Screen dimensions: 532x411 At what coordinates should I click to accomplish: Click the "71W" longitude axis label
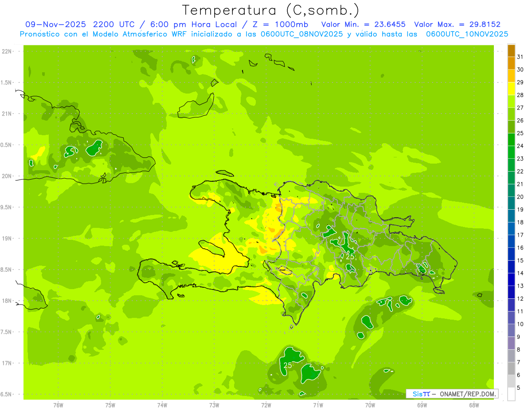tap(318, 405)
